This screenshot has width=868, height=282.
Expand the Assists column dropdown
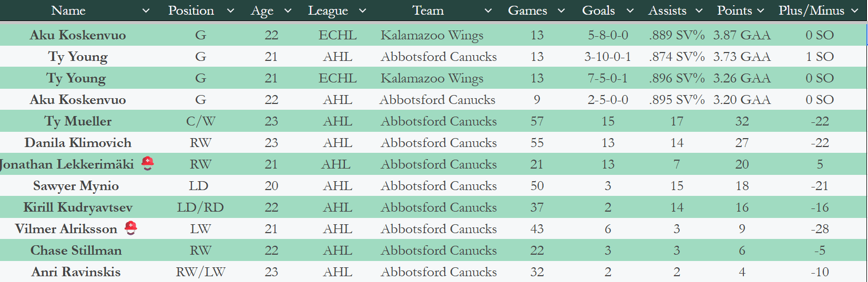click(699, 11)
